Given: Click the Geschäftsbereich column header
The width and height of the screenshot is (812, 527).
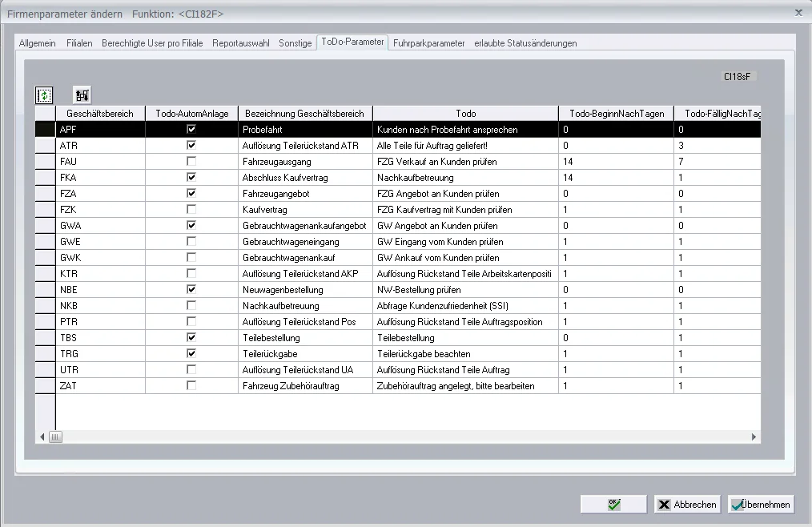Looking at the screenshot, I should tap(100, 114).
